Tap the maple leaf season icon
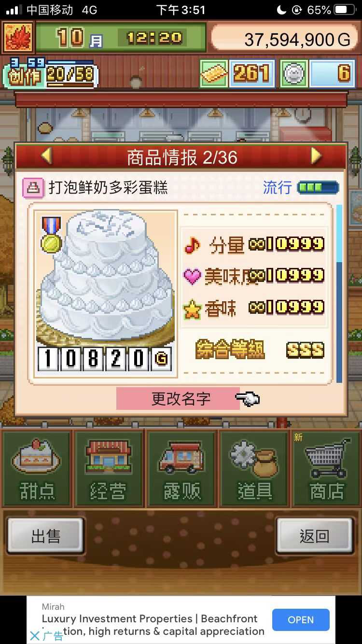The height and width of the screenshot is (644, 362). click(x=18, y=38)
